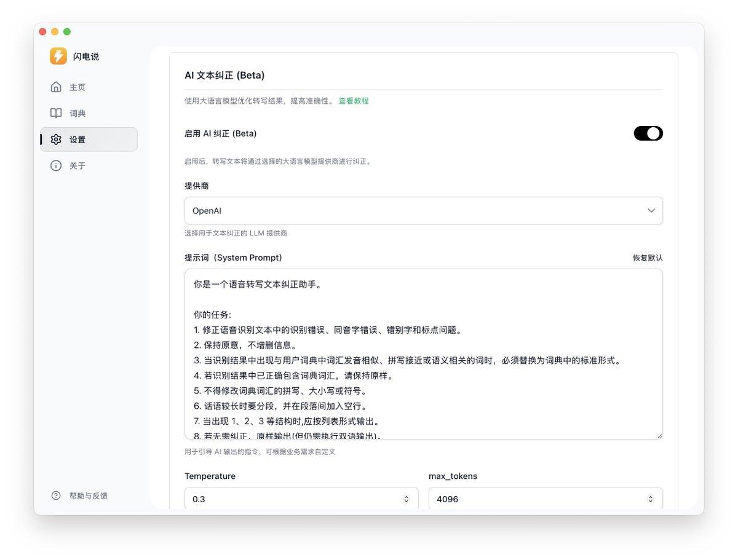Open the 词典 dictionary book icon
The image size is (738, 560).
click(56, 113)
